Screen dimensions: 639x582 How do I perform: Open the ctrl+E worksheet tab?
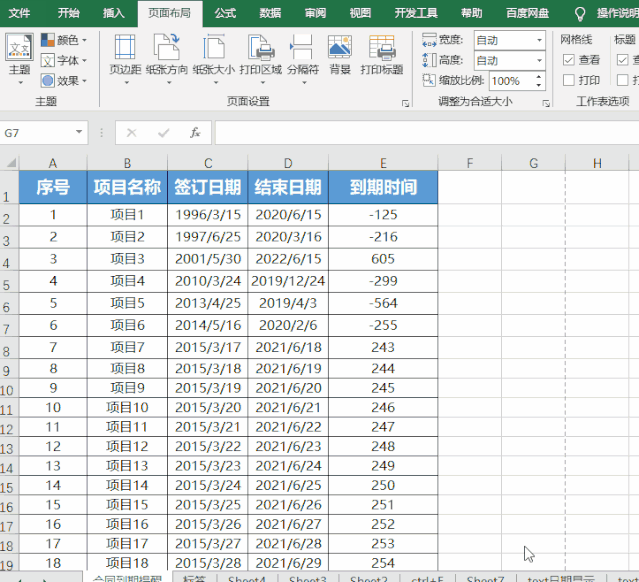(427, 578)
